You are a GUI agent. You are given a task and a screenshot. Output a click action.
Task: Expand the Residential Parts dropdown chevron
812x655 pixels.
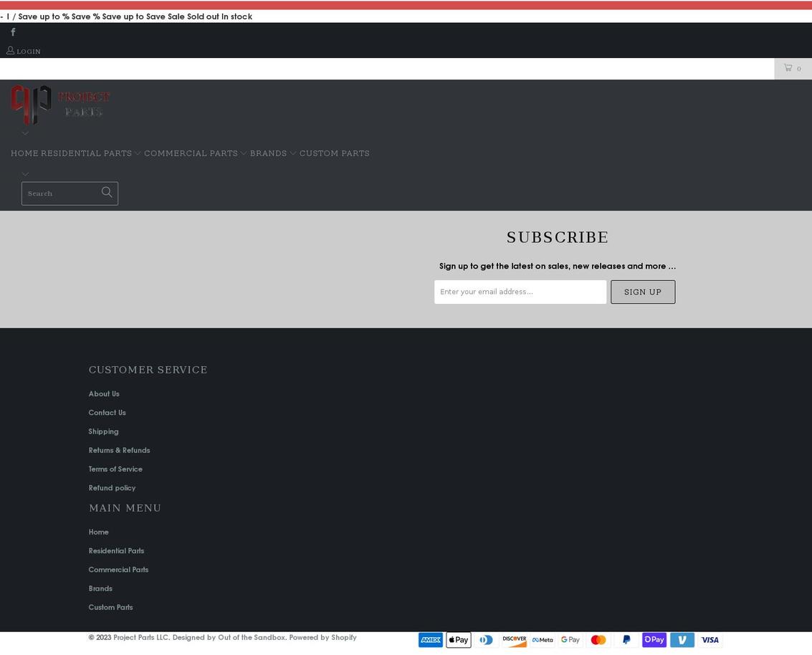[x=137, y=153]
